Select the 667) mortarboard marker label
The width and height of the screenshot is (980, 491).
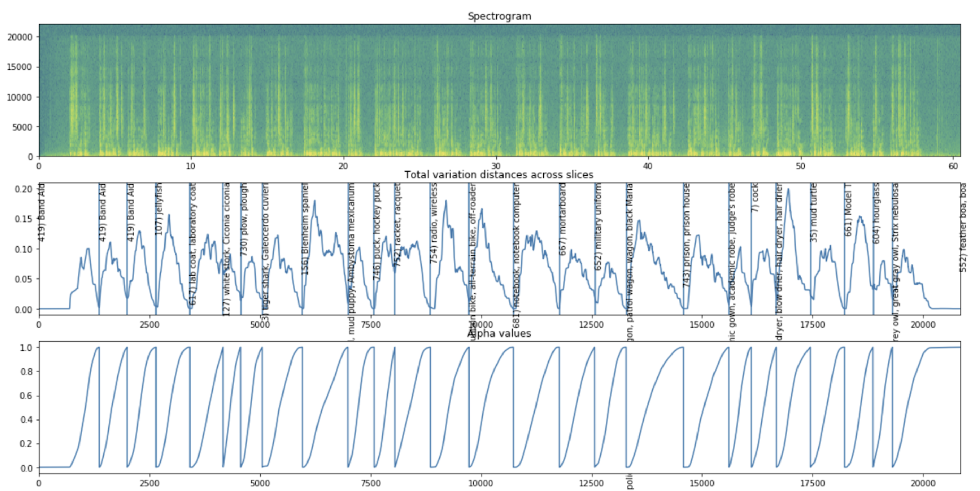pos(563,219)
